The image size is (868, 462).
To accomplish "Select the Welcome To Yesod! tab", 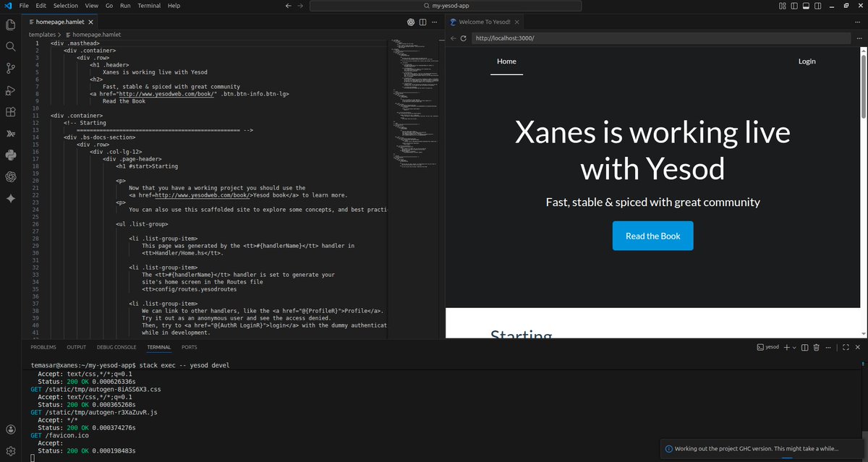I will pyautogui.click(x=485, y=22).
